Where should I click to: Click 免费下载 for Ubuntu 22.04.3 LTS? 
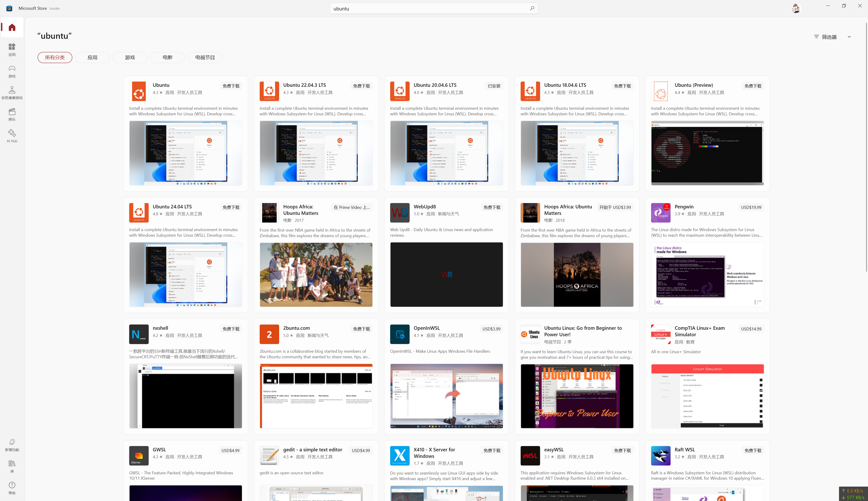point(361,86)
